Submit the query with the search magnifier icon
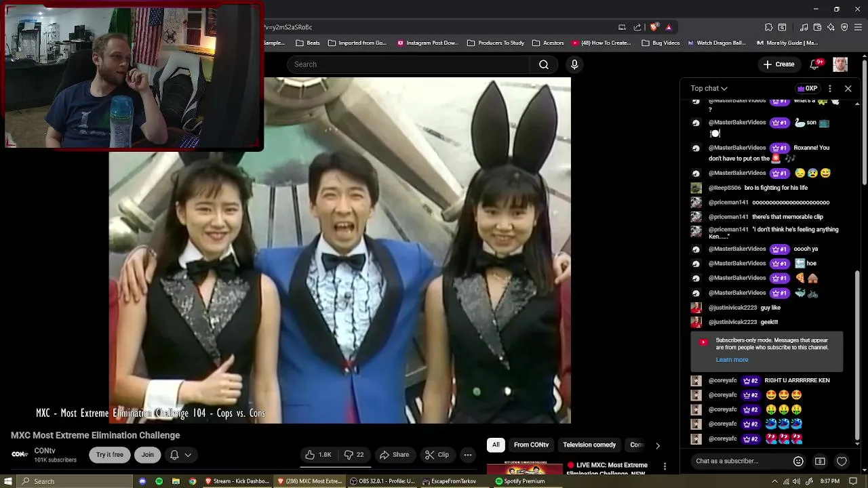 pos(544,64)
